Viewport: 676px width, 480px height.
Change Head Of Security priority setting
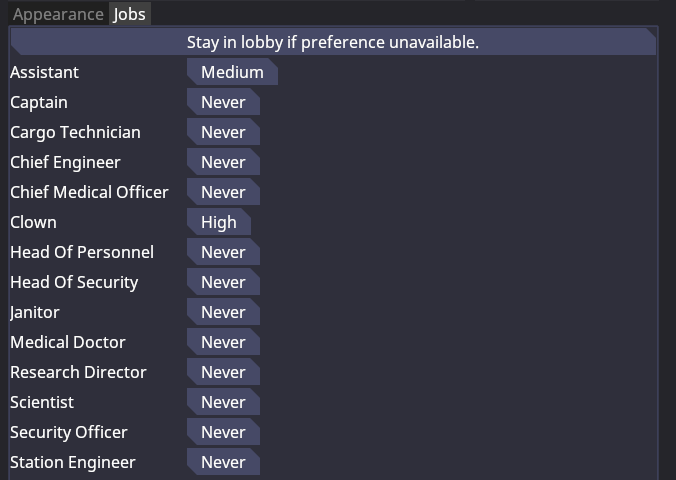click(x=223, y=282)
